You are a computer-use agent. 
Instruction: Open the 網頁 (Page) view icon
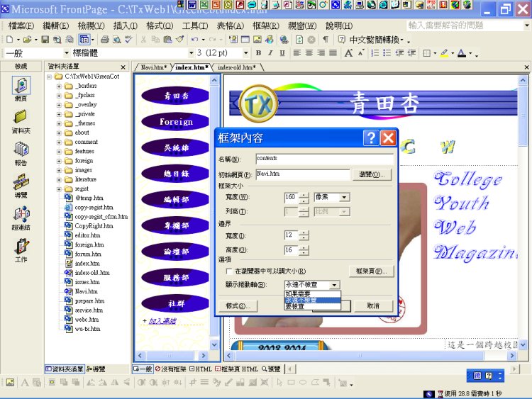coord(21,86)
